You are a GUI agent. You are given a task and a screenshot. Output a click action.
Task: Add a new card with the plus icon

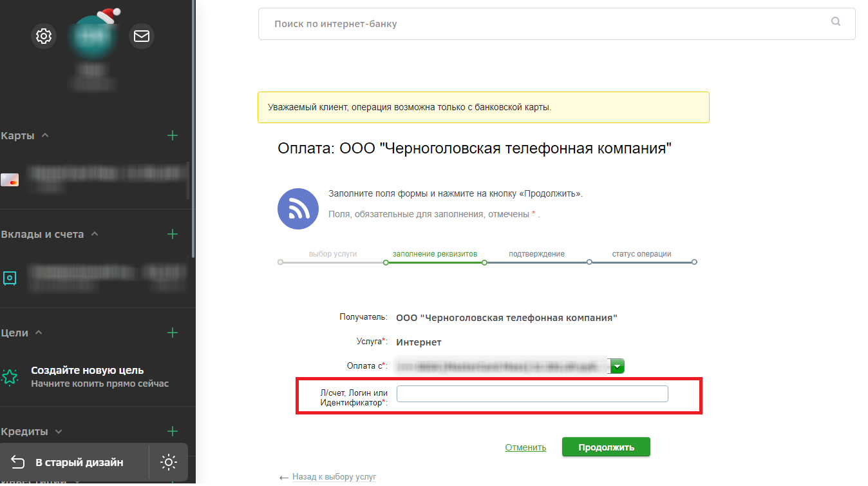(172, 135)
